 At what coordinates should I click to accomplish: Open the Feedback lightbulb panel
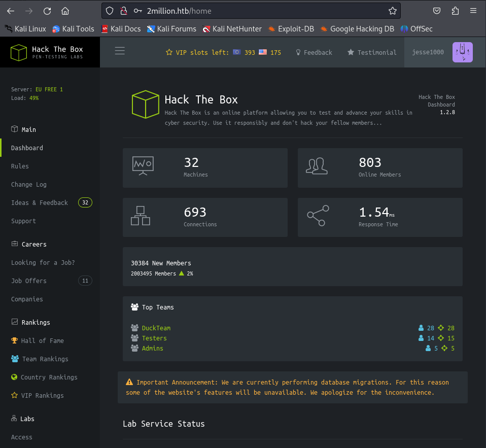(x=314, y=52)
